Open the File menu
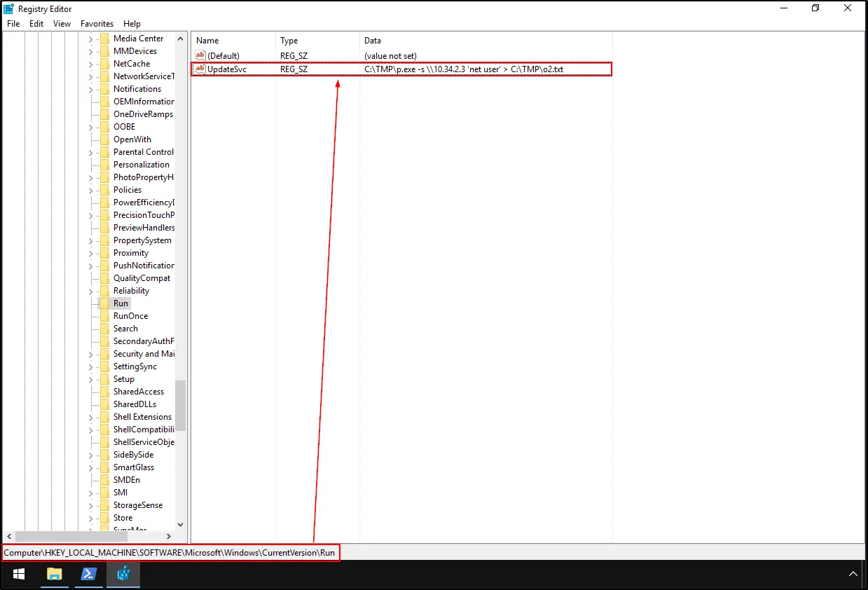The image size is (868, 590). (x=13, y=23)
